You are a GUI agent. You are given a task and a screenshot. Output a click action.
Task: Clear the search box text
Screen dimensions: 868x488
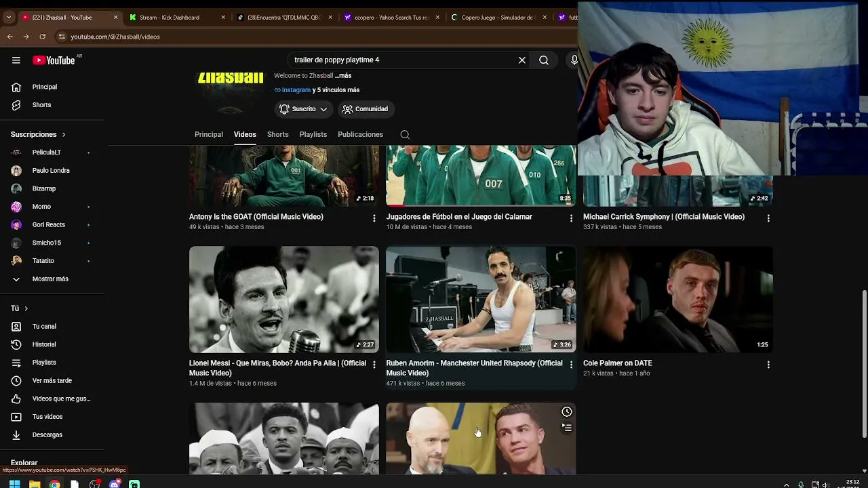[x=522, y=60]
